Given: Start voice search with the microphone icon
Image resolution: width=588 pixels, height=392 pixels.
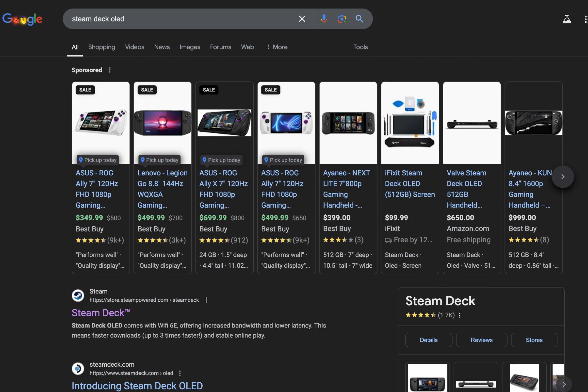Looking at the screenshot, I should point(324,19).
